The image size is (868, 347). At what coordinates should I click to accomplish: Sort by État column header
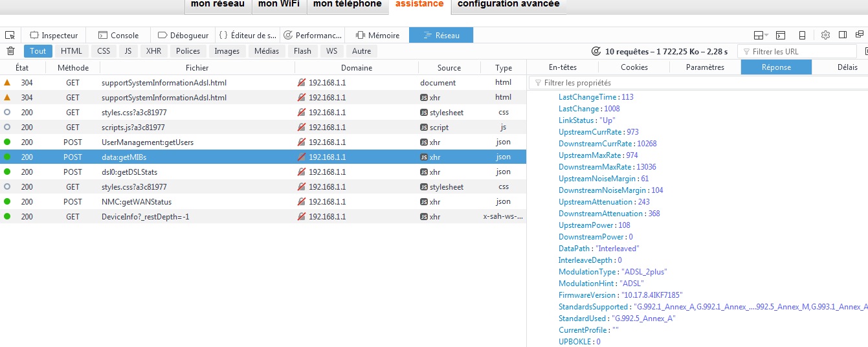point(22,67)
